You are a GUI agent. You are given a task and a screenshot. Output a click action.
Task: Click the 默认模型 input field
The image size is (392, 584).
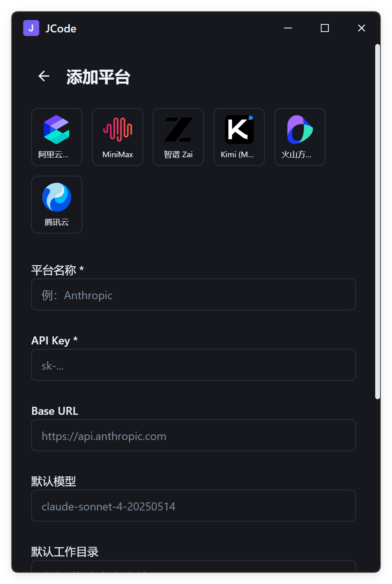pos(194,506)
